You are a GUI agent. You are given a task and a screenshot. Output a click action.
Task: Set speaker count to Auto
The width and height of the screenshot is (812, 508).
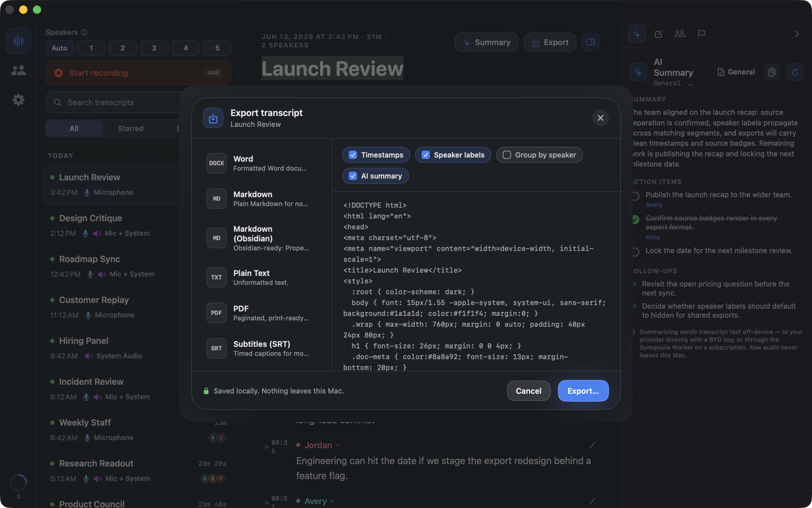[59, 48]
